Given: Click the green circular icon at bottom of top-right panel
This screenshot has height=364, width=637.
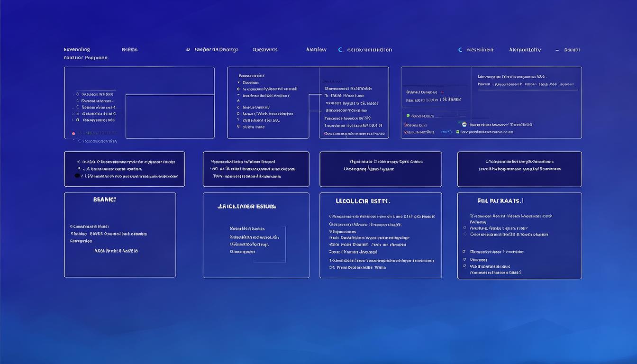Looking at the screenshot, I should coord(457,132).
